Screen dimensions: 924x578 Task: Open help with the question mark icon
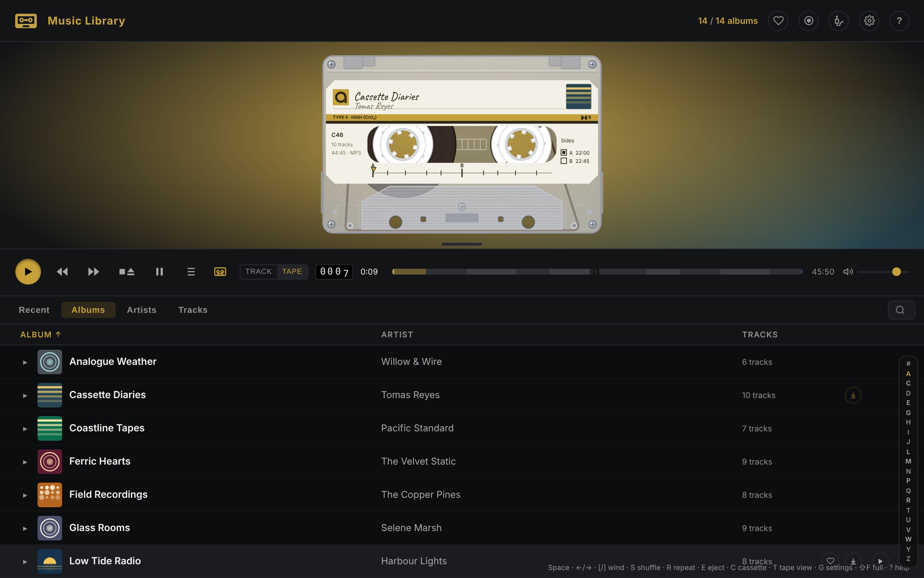[x=899, y=21]
